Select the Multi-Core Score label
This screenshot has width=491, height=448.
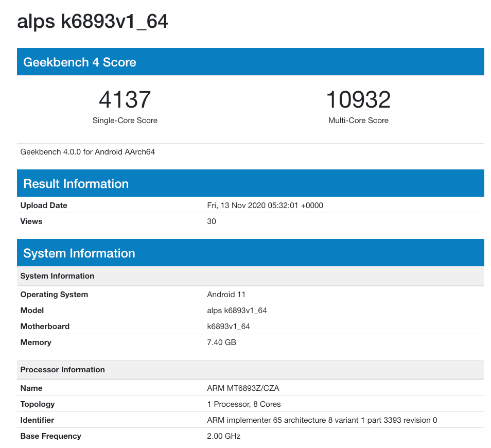coord(359,120)
